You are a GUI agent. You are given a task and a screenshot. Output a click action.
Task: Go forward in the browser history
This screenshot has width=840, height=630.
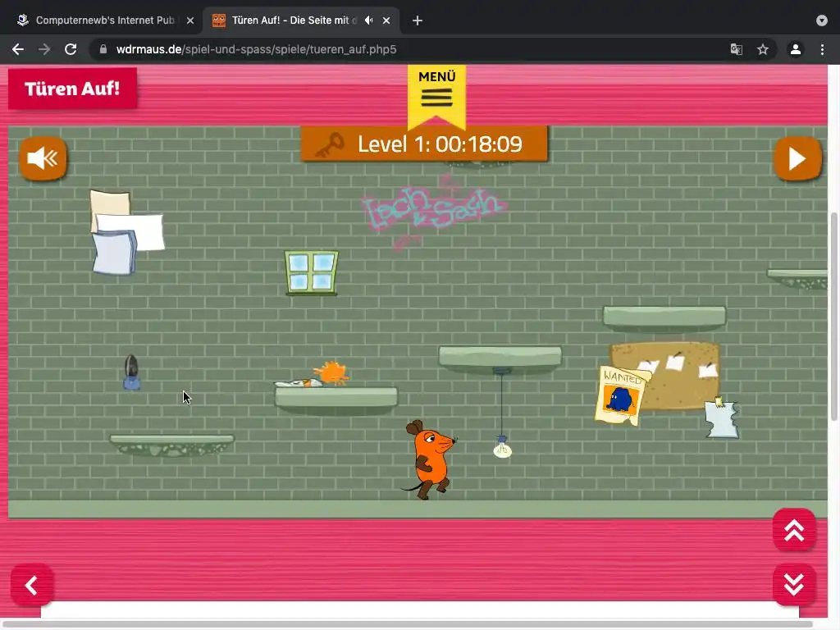pyautogui.click(x=44, y=49)
